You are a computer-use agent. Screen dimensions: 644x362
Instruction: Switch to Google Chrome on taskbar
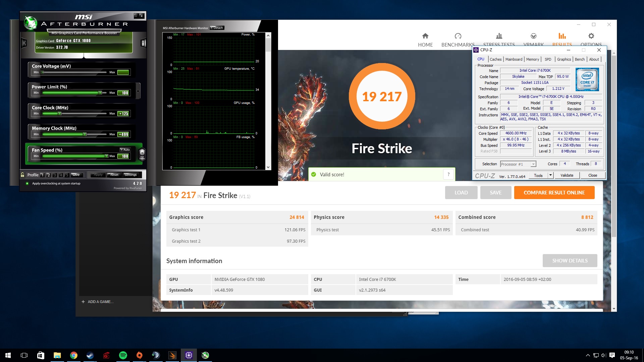point(73,355)
